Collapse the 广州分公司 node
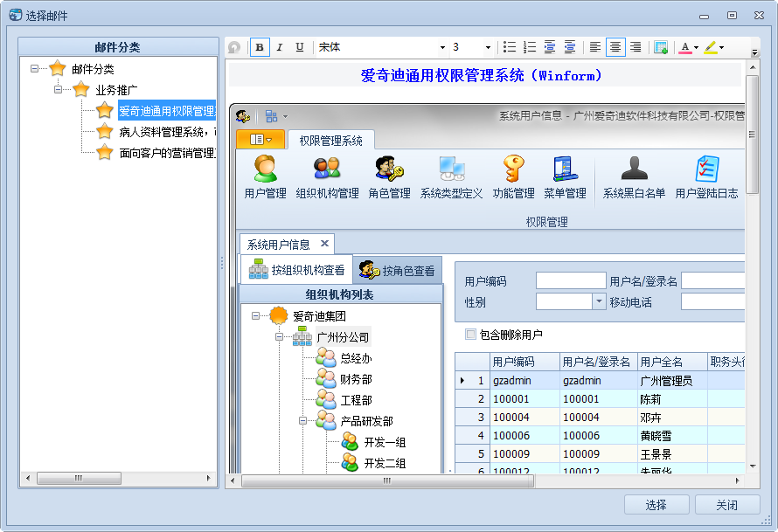The image size is (778, 532). [280, 336]
